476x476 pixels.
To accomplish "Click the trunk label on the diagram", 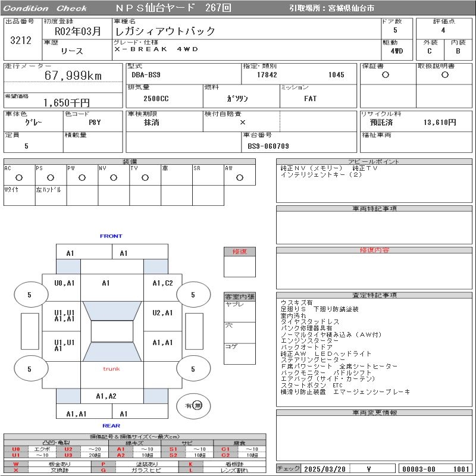I will click(111, 369).
